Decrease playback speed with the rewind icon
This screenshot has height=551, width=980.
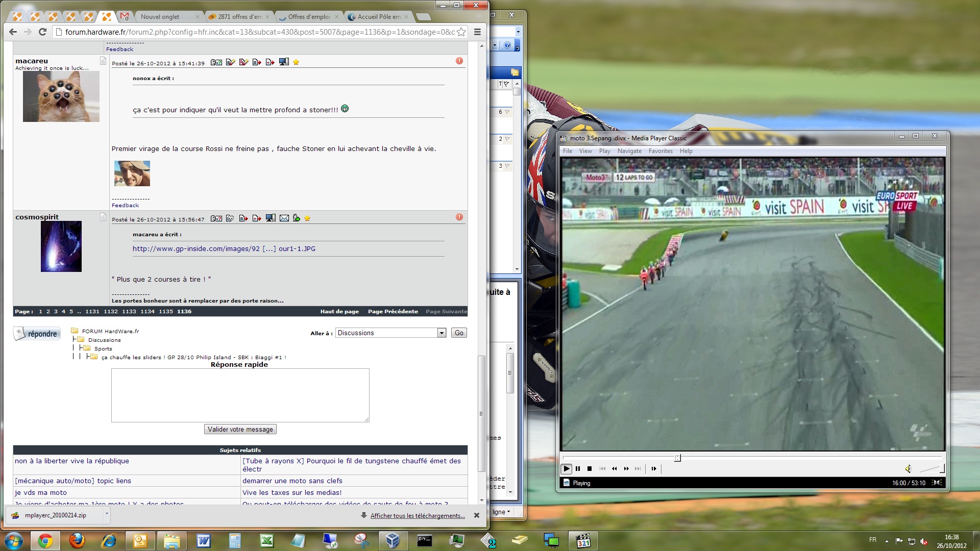coord(615,468)
